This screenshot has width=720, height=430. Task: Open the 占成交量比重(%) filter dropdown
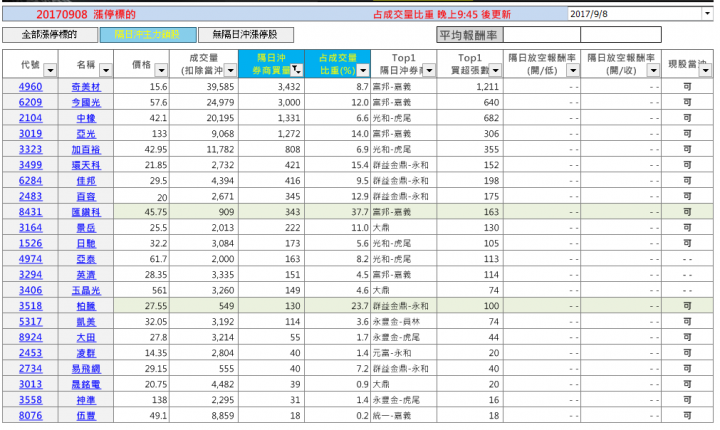pyautogui.click(x=363, y=70)
